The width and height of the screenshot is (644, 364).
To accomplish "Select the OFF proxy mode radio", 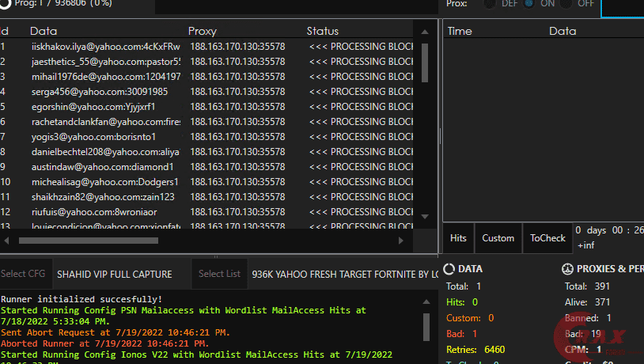I will [566, 4].
